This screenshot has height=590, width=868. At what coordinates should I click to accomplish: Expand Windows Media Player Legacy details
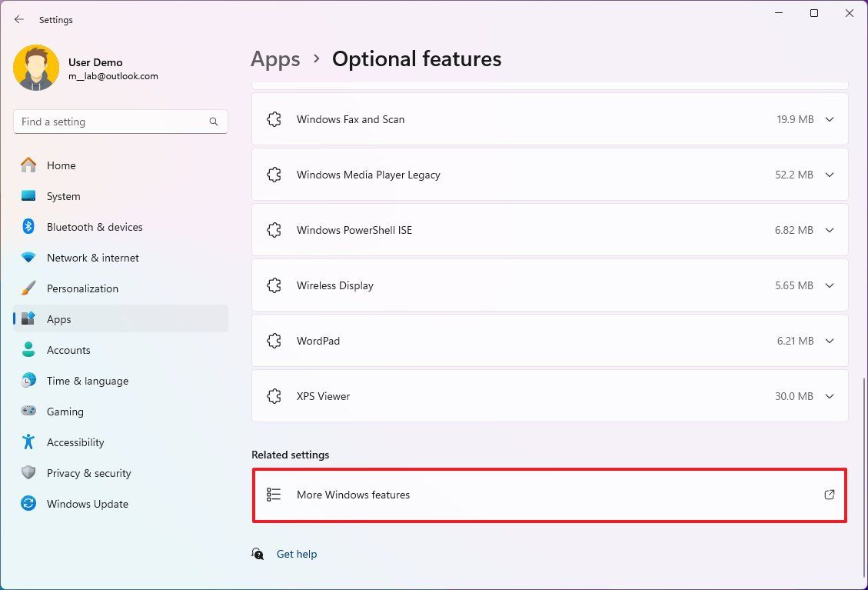[830, 175]
